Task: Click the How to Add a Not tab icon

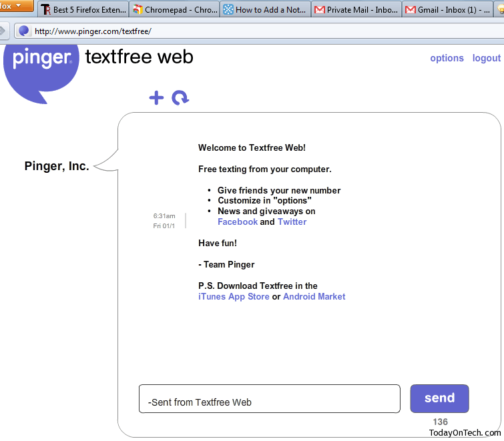Action: (x=228, y=10)
